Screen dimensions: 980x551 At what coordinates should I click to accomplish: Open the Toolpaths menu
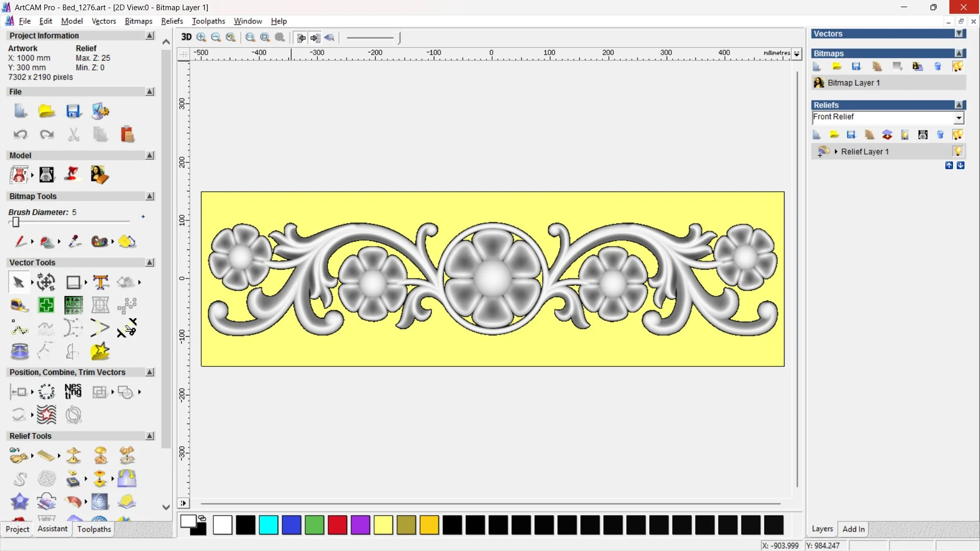[208, 21]
